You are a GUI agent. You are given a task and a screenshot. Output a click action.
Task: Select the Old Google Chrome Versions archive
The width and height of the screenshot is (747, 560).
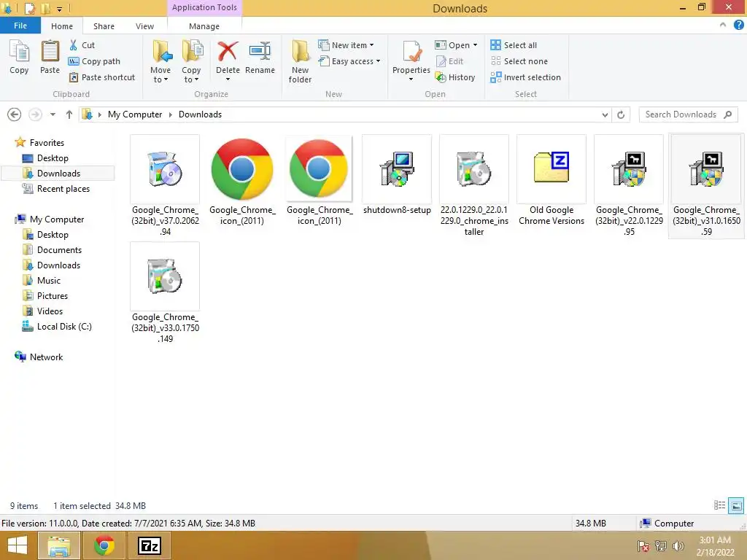(551, 181)
